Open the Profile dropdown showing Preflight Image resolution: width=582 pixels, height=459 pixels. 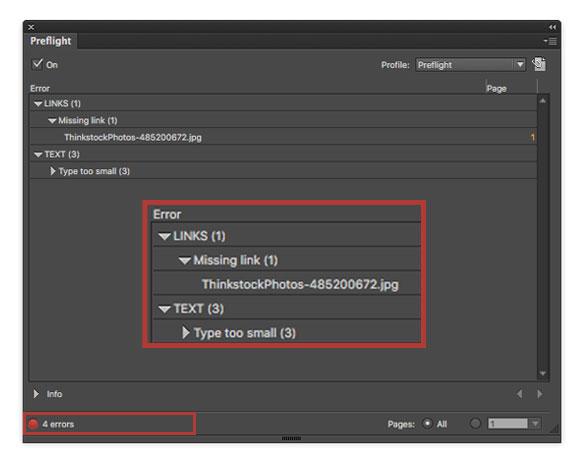tap(470, 65)
